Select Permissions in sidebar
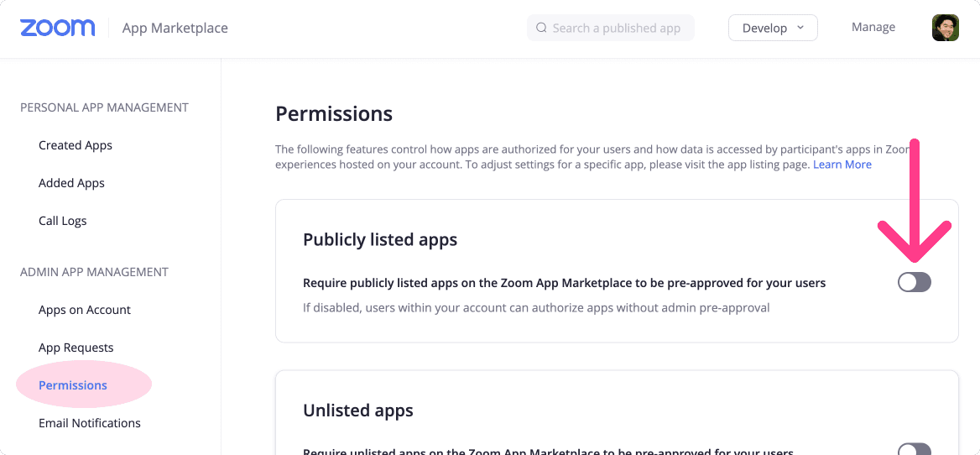 tap(72, 385)
